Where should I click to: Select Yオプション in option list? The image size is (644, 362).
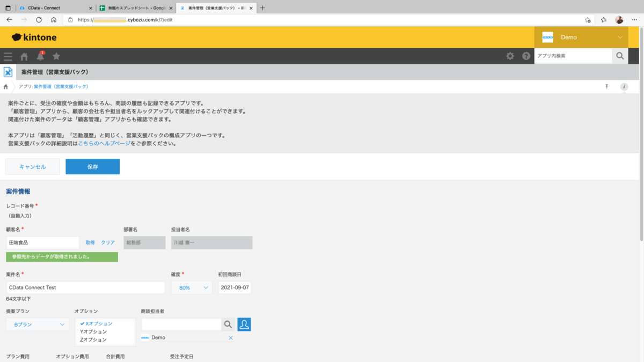105,331
